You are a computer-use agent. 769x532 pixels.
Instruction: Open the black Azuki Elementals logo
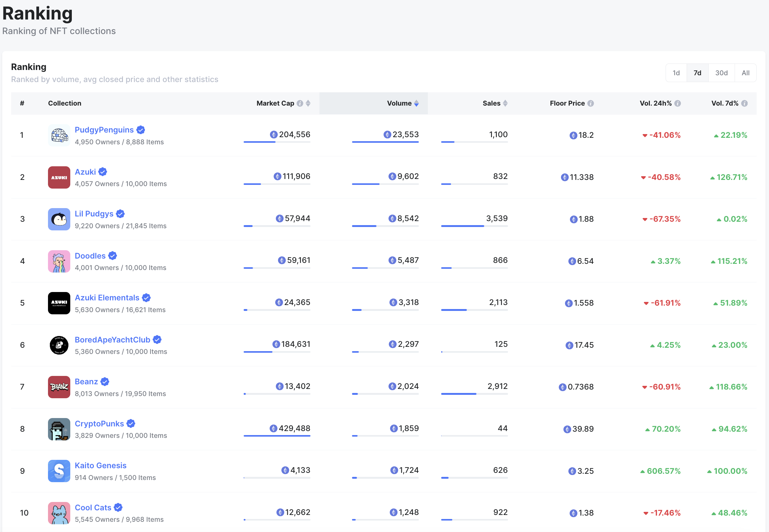point(59,303)
